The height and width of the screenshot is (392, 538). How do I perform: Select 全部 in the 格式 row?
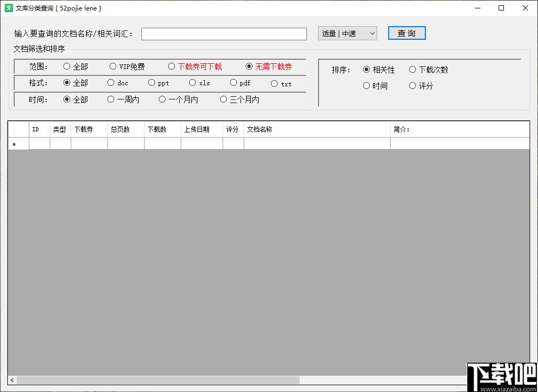[x=75, y=83]
